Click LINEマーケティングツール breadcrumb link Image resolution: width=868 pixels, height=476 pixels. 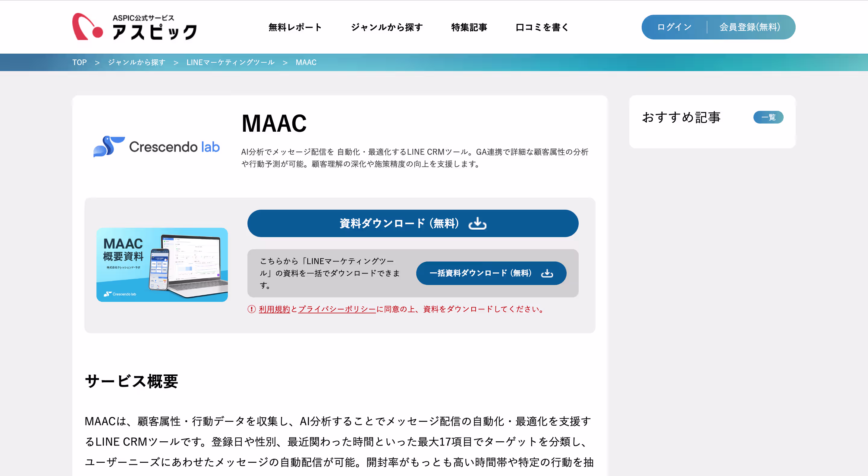[230, 62]
